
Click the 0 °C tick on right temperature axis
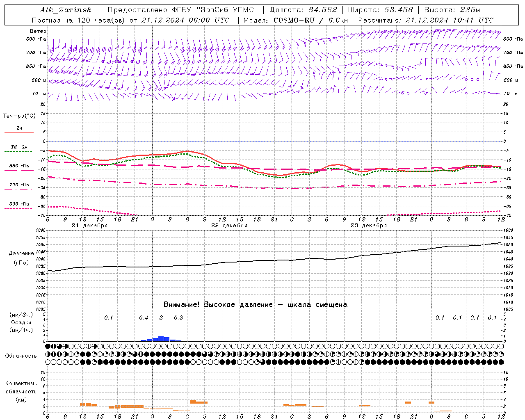pos(505,141)
